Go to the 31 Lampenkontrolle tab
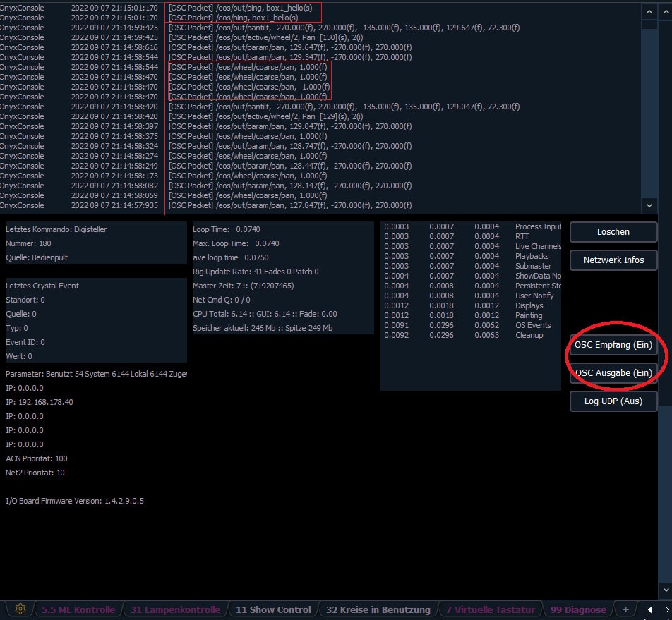The image size is (672, 620). point(175,609)
